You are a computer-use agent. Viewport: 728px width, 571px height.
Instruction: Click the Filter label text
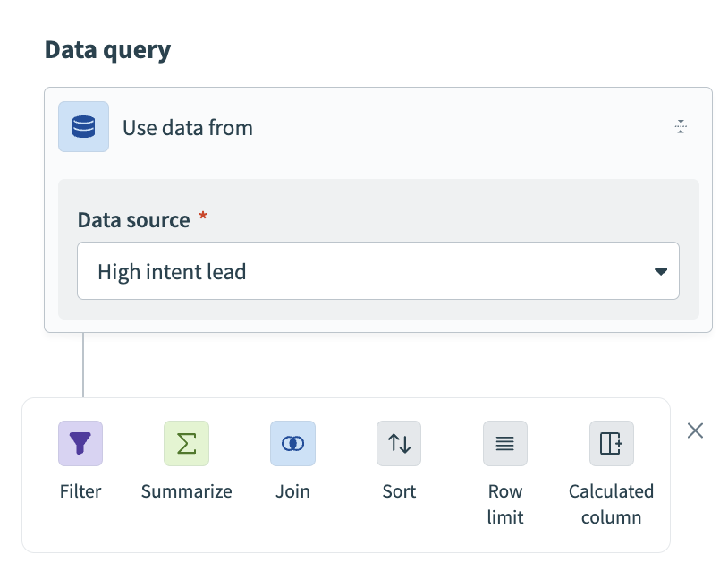click(x=80, y=490)
